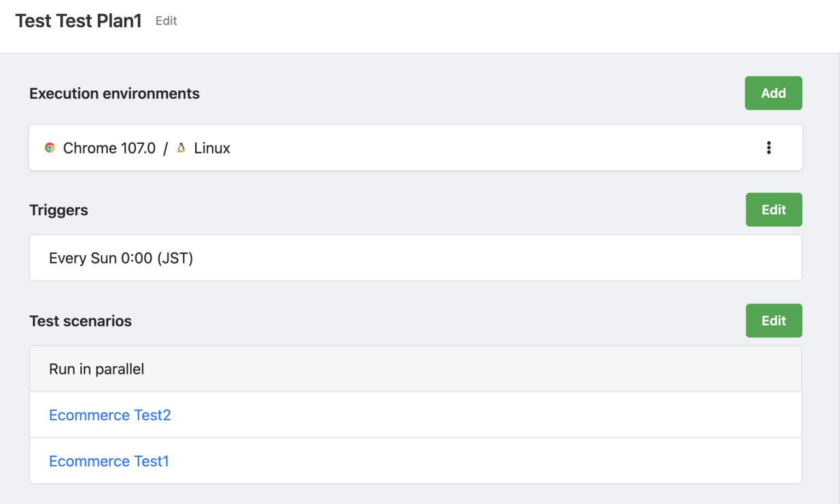
Task: Click the Every Sun 0:00 (JST) trigger row
Action: click(383, 257)
